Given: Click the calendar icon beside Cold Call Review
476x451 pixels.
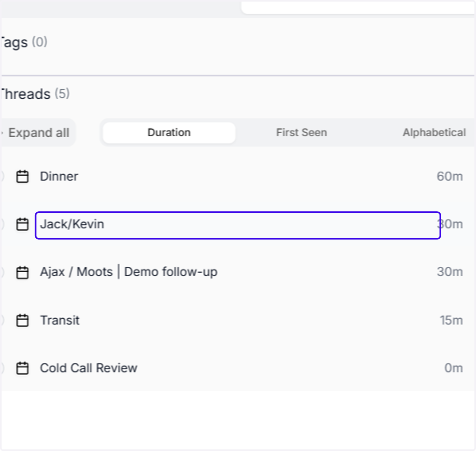Looking at the screenshot, I should 22,368.
